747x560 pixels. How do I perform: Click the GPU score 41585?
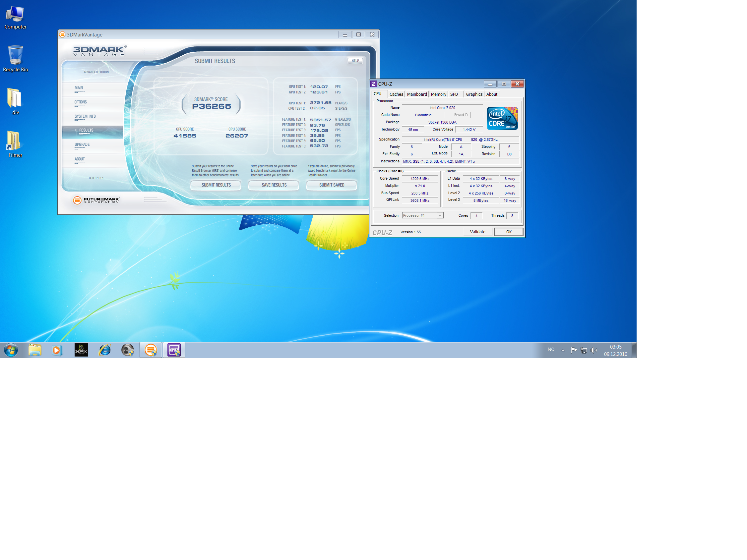[x=185, y=136]
